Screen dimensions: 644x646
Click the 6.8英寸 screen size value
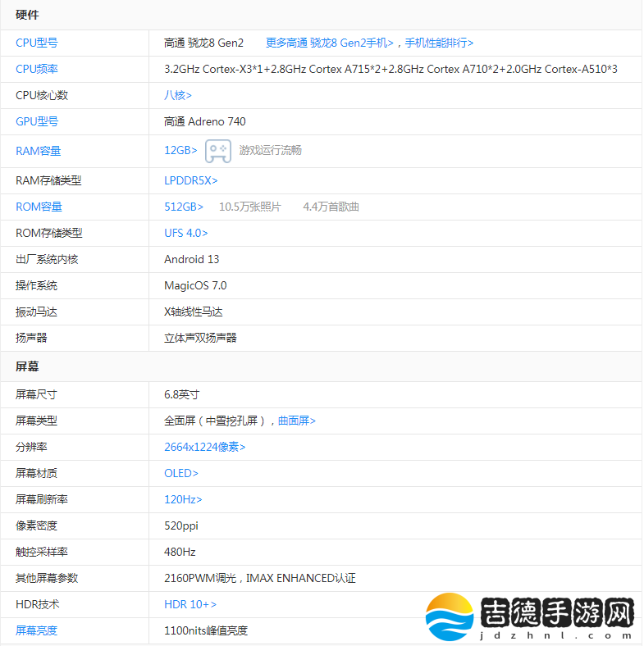pyautogui.click(x=182, y=394)
